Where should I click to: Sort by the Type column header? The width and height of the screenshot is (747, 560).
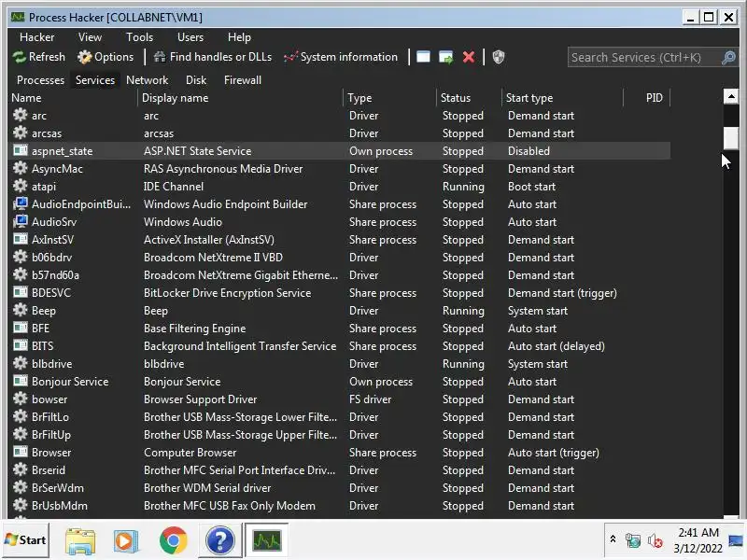coord(390,98)
